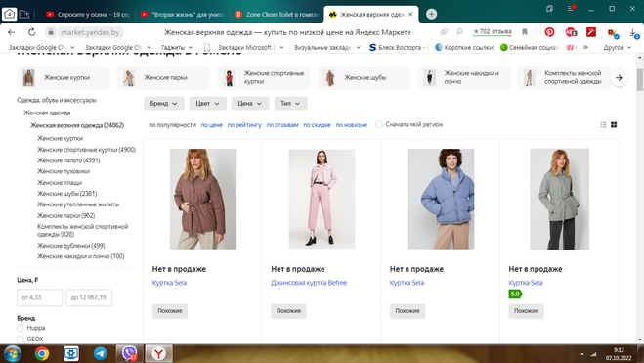This screenshot has height=363, width=644.
Task: Open the blue puffer Куртка Sela image
Action: click(441, 199)
